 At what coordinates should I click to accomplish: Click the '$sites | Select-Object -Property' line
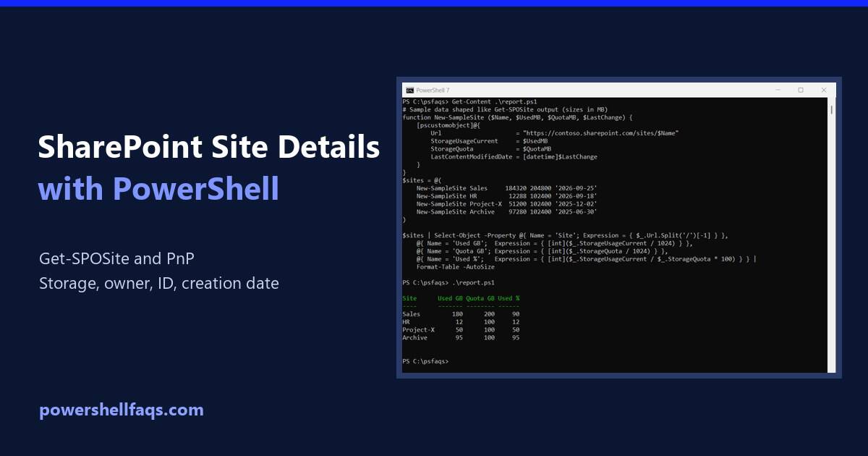[565, 235]
